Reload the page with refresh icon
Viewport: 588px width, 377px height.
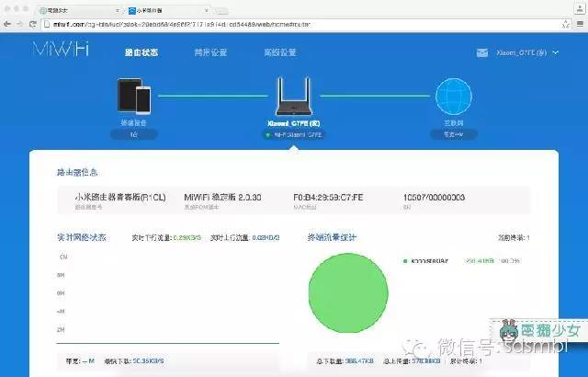(33, 25)
